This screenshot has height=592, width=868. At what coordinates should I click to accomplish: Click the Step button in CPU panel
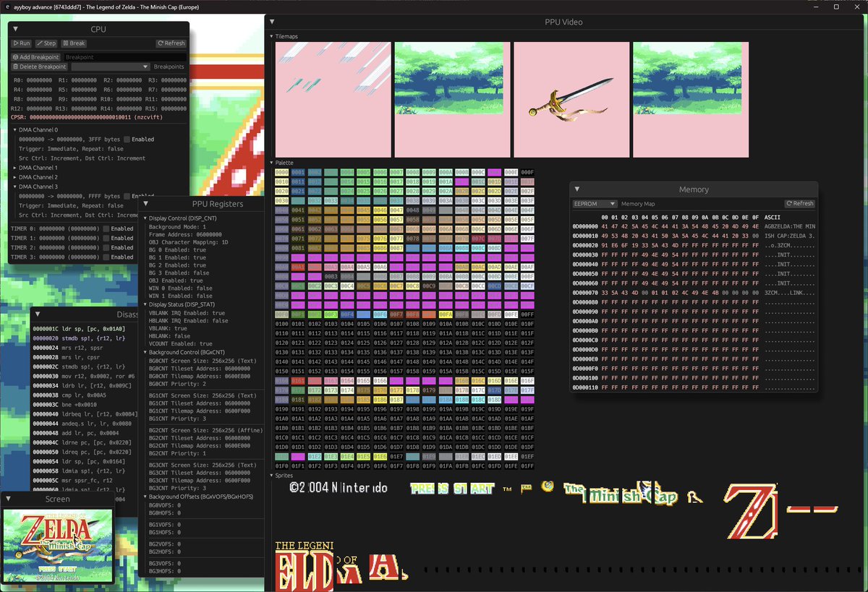click(x=46, y=43)
